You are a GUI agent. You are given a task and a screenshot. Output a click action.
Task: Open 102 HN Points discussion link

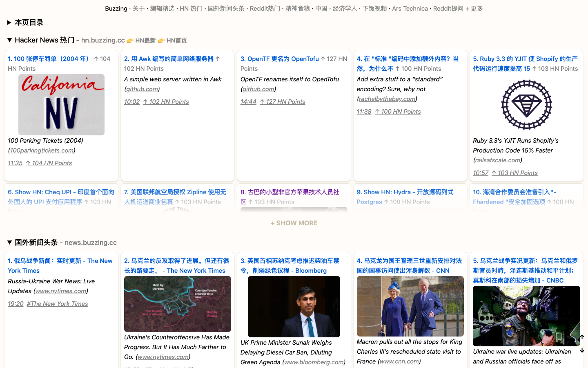(166, 101)
